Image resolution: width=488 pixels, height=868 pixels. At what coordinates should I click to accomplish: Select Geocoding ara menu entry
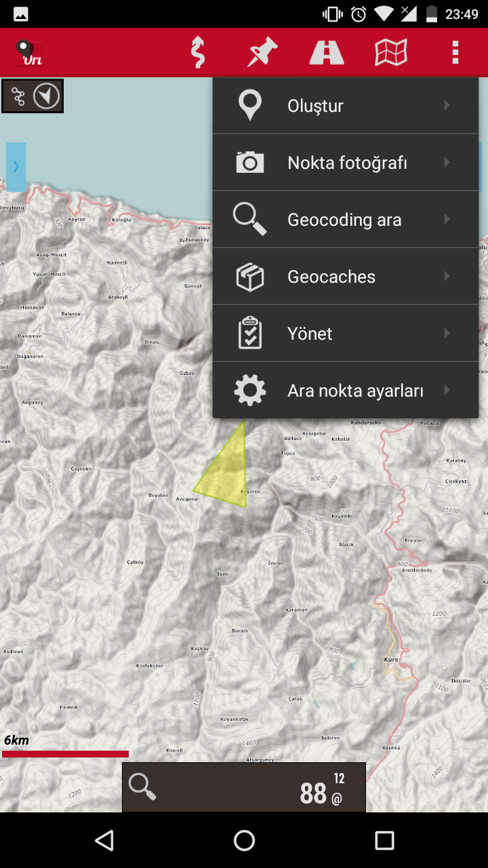[346, 220]
